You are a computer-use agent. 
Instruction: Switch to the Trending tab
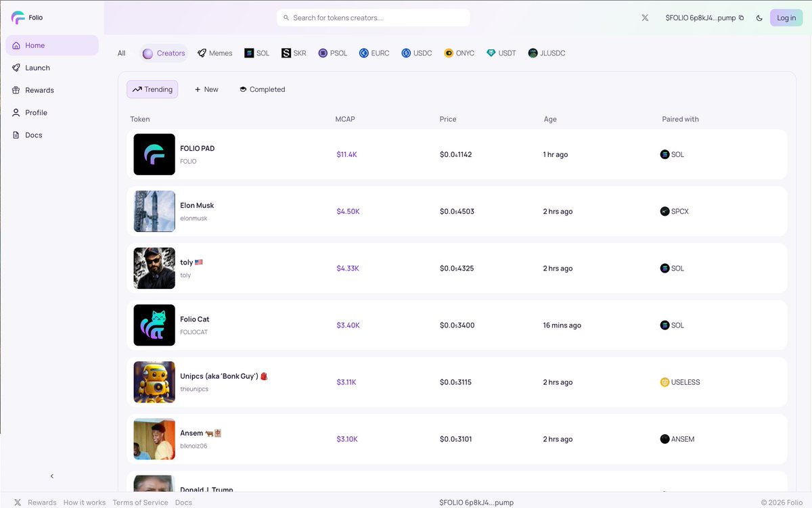click(152, 89)
